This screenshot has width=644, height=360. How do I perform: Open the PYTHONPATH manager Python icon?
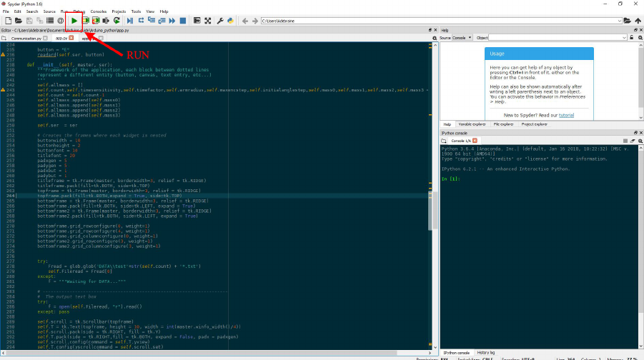click(x=231, y=21)
